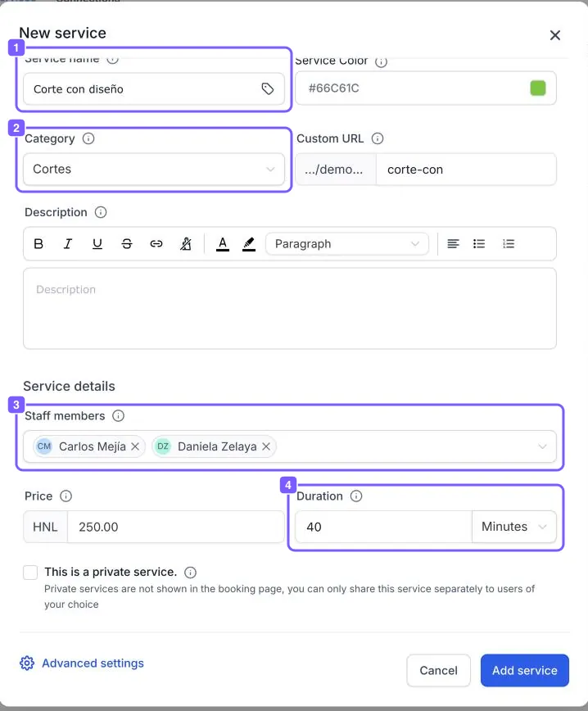Show info tooltip for Price
This screenshot has height=711, width=588.
point(66,496)
